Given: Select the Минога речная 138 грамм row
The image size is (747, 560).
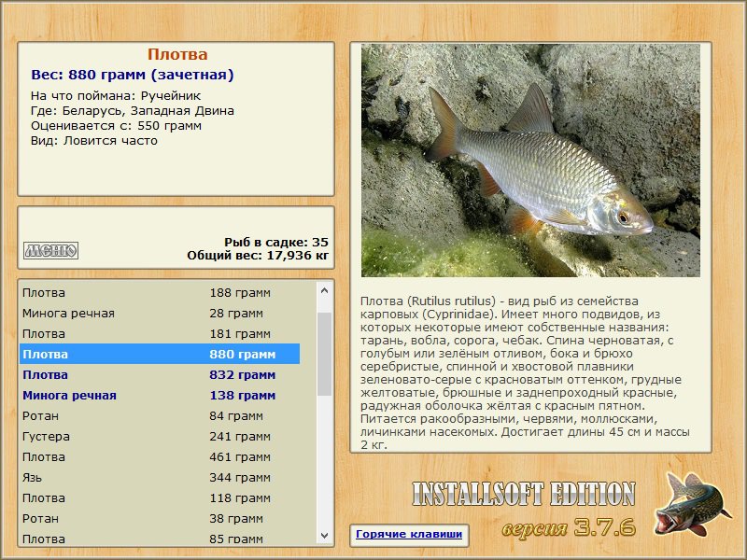Looking at the screenshot, I should [x=160, y=395].
